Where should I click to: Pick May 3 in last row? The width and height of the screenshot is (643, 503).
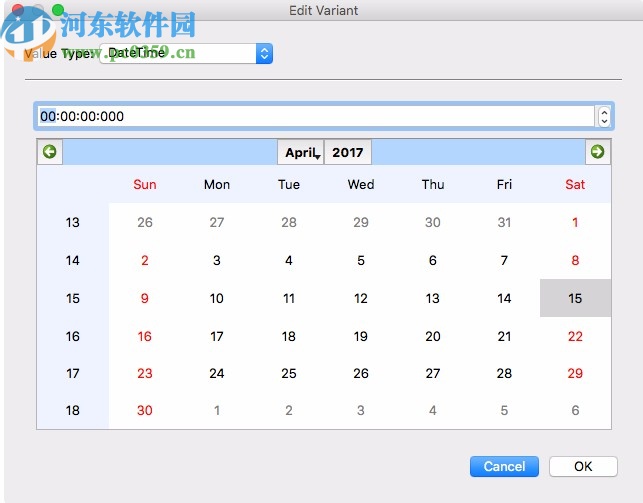(x=361, y=410)
